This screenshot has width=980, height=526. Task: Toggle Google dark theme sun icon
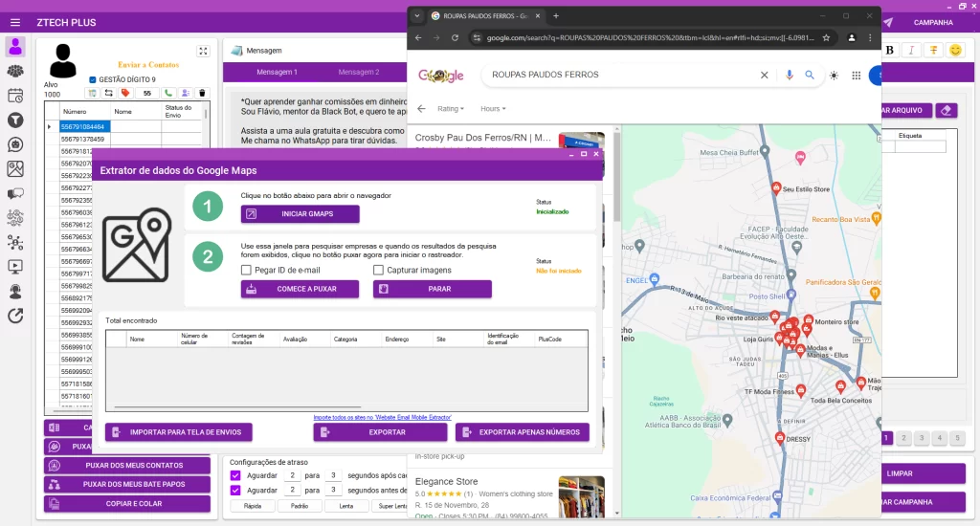[x=834, y=76]
